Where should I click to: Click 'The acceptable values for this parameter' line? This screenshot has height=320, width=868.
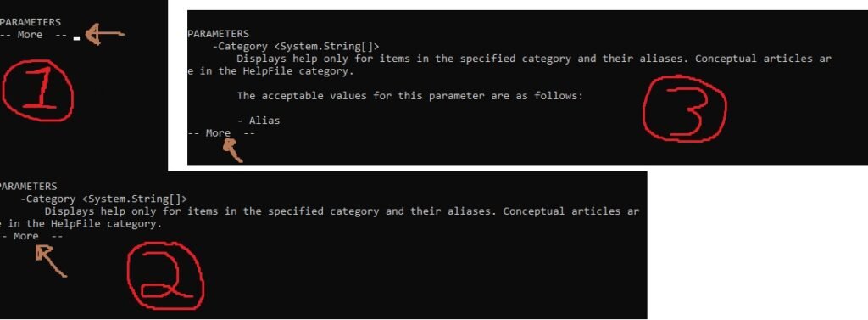coord(410,95)
